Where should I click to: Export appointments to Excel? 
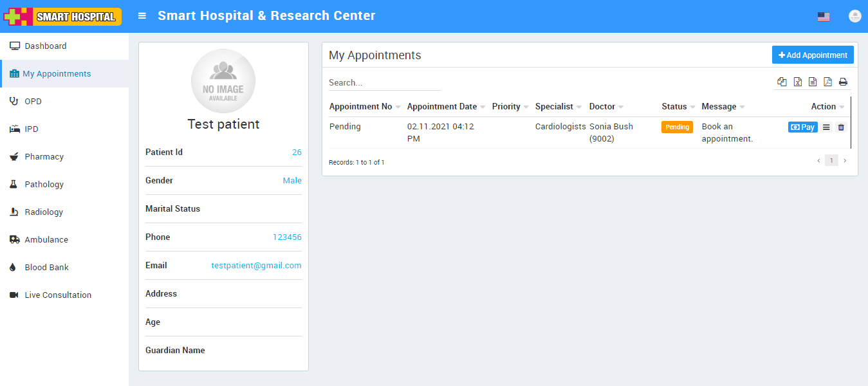click(x=797, y=82)
